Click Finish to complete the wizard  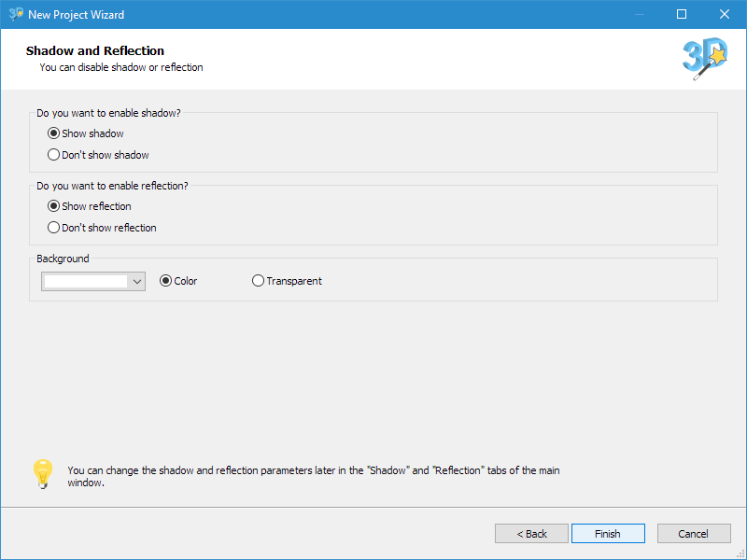point(609,533)
